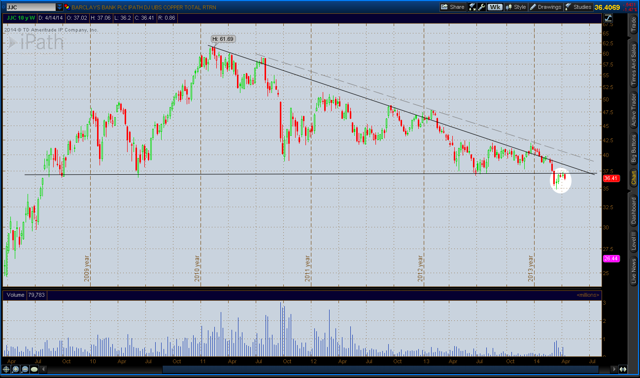This screenshot has width=640, height=378.
Task: Open the flask quick study icon
Action: [x=472, y=7]
